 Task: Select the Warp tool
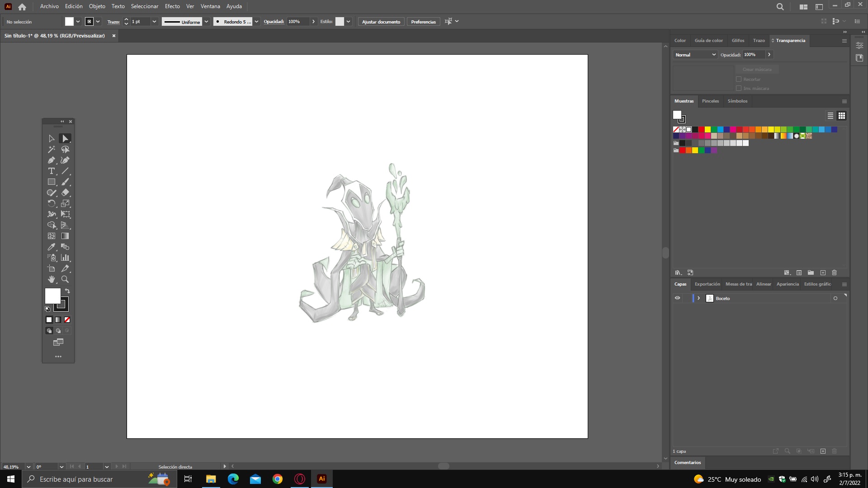click(x=52, y=214)
